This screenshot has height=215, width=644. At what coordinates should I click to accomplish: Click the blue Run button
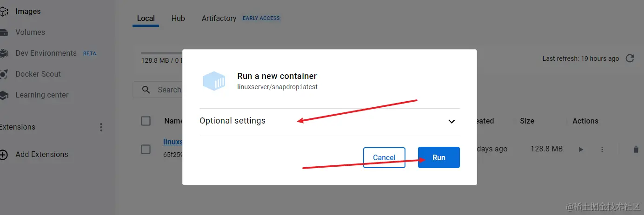pos(438,157)
